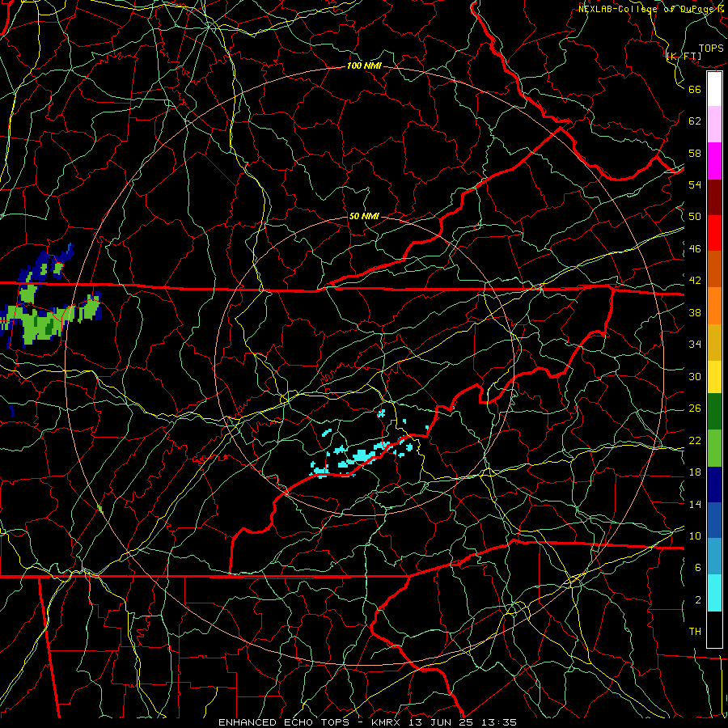Screen dimensions: 728x728
Task: Click the legend value '46'
Action: tap(695, 249)
